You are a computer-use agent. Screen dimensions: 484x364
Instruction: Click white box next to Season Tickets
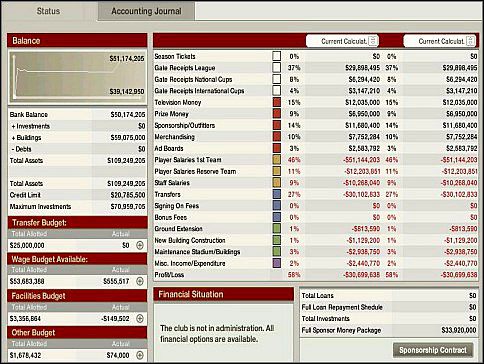pyautogui.click(x=277, y=56)
